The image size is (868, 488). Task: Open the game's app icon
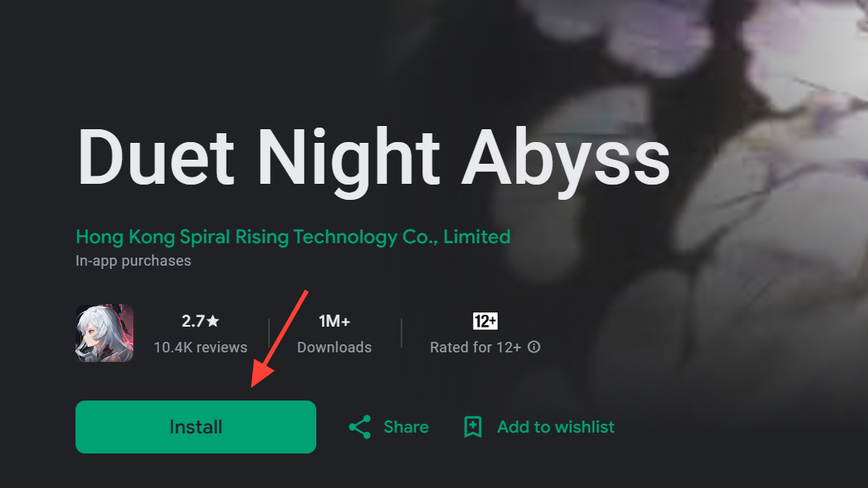pyautogui.click(x=104, y=332)
